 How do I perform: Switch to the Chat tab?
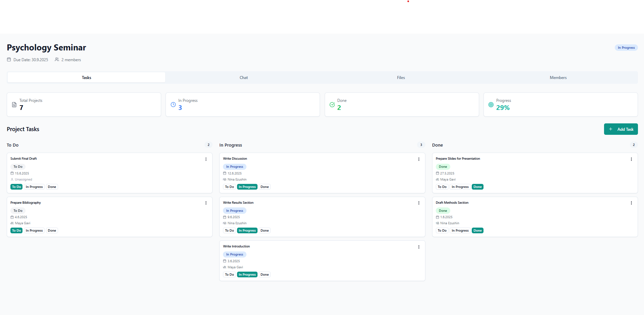tap(244, 78)
